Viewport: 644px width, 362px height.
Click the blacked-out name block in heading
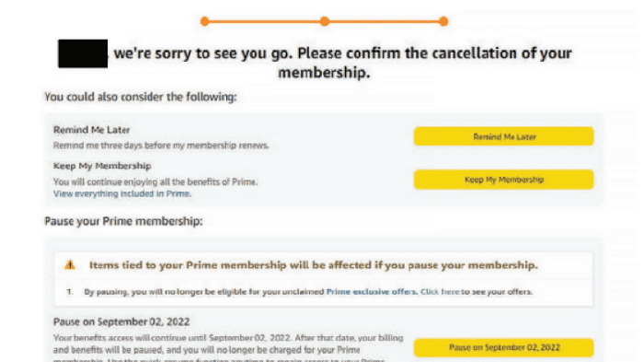point(83,53)
